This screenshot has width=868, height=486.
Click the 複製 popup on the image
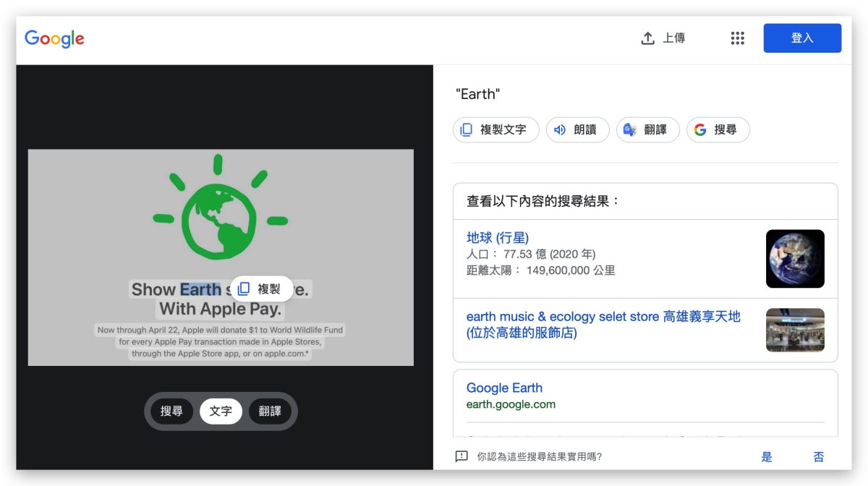[x=262, y=289]
